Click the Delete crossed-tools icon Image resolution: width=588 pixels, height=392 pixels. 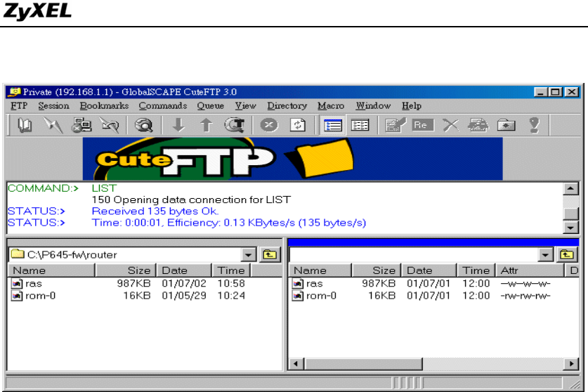pyautogui.click(x=450, y=125)
